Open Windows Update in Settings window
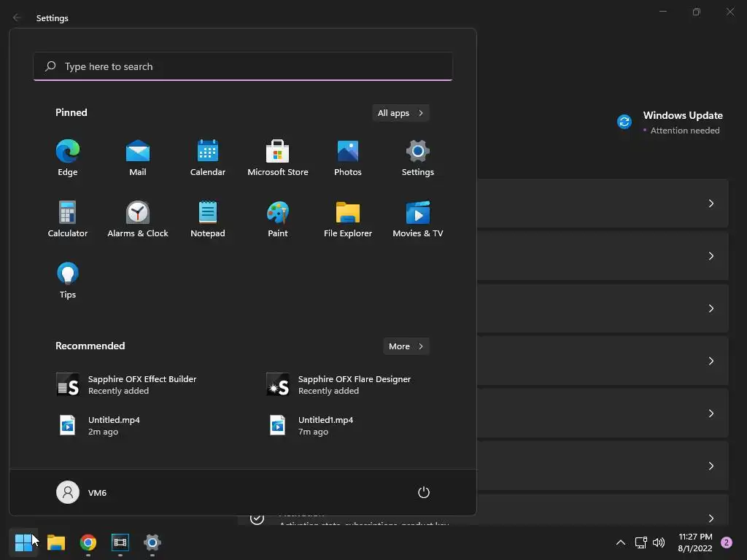 click(x=670, y=122)
